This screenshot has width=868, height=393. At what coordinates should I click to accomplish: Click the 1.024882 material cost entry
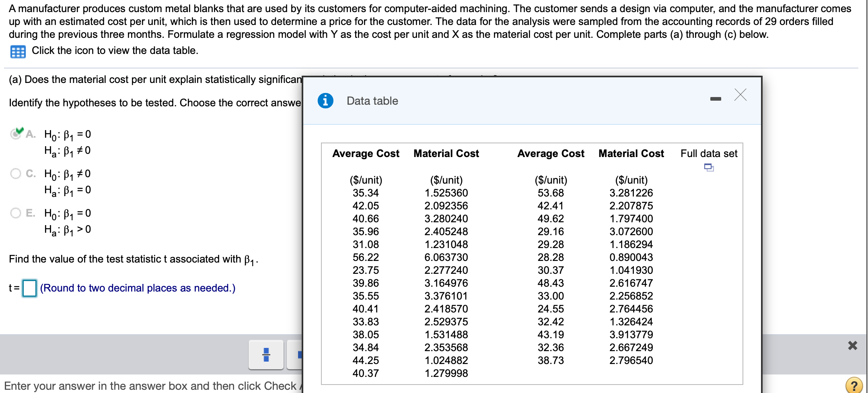point(446,360)
